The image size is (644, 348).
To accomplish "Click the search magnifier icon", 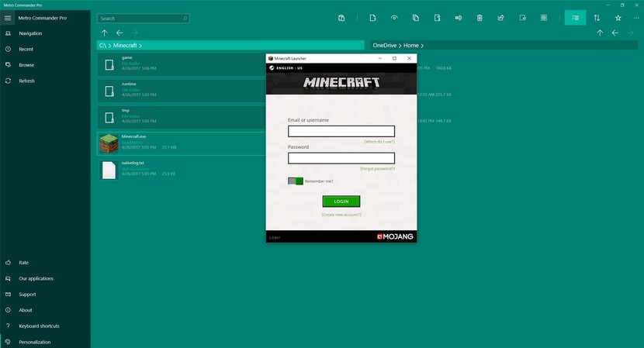I will [x=185, y=19].
